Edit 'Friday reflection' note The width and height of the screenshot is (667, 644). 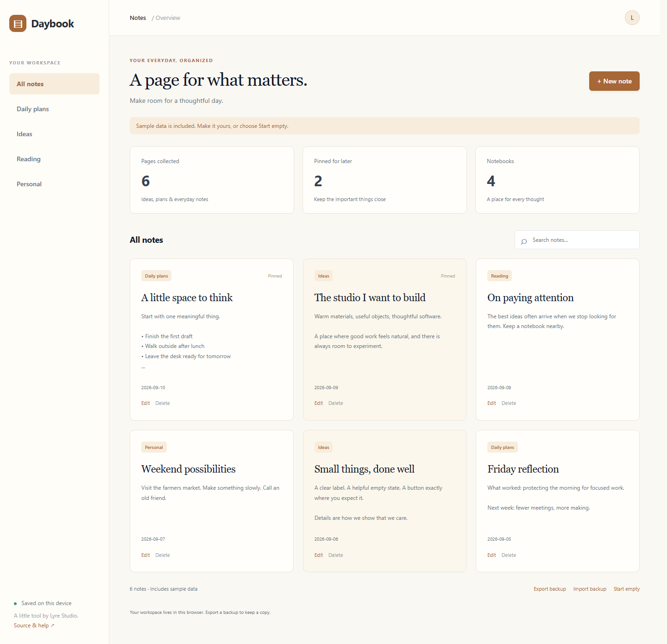point(491,555)
